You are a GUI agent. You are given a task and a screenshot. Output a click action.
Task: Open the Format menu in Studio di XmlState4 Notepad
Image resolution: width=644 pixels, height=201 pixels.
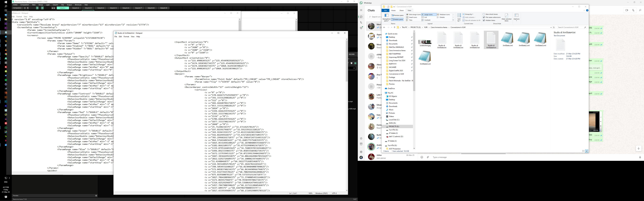tap(126, 37)
